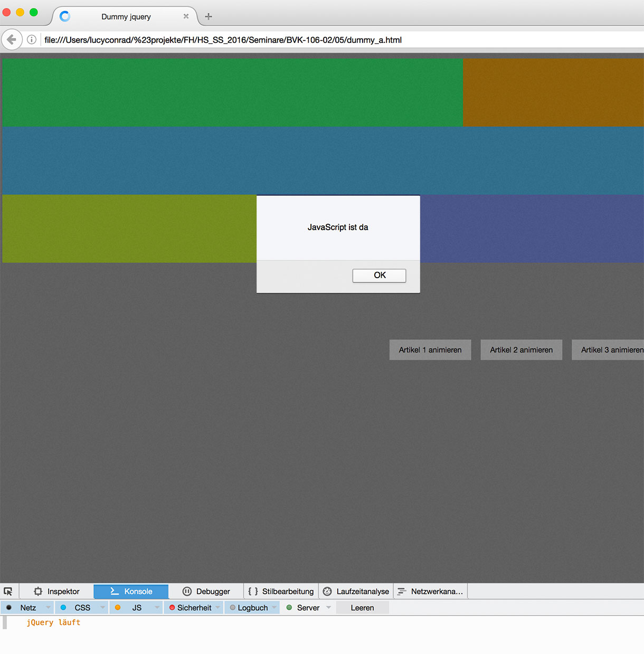Expand the CSS filter dropdown arrow
644x654 pixels.
coord(102,608)
